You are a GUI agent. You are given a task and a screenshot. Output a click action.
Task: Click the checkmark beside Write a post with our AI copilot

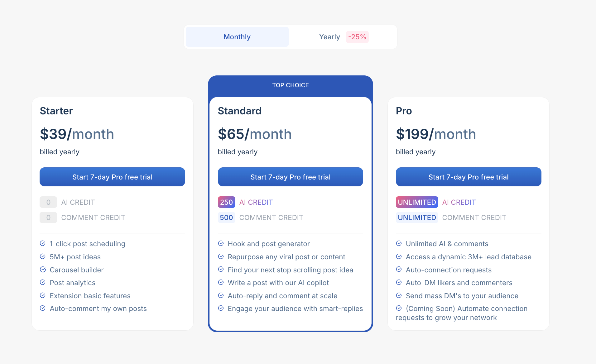221,282
